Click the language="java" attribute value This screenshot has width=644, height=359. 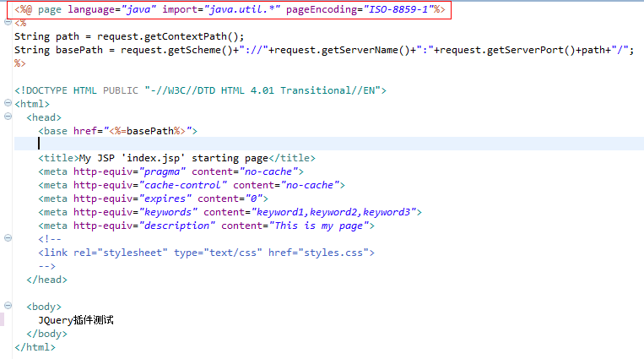[138, 9]
